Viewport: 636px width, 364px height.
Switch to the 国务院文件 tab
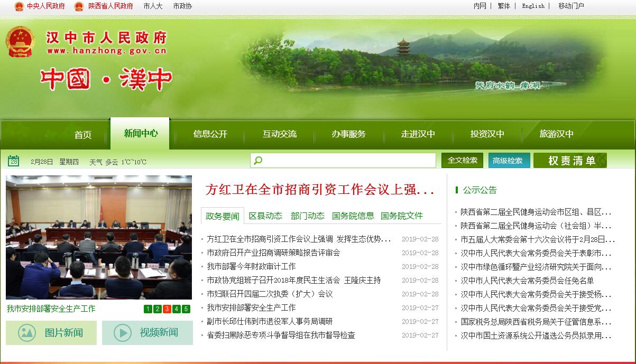tap(402, 216)
